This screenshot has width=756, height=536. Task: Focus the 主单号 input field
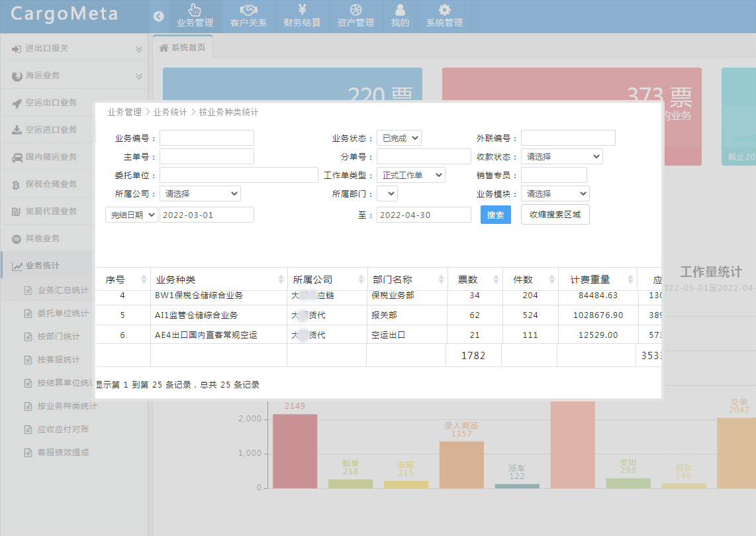pos(207,156)
